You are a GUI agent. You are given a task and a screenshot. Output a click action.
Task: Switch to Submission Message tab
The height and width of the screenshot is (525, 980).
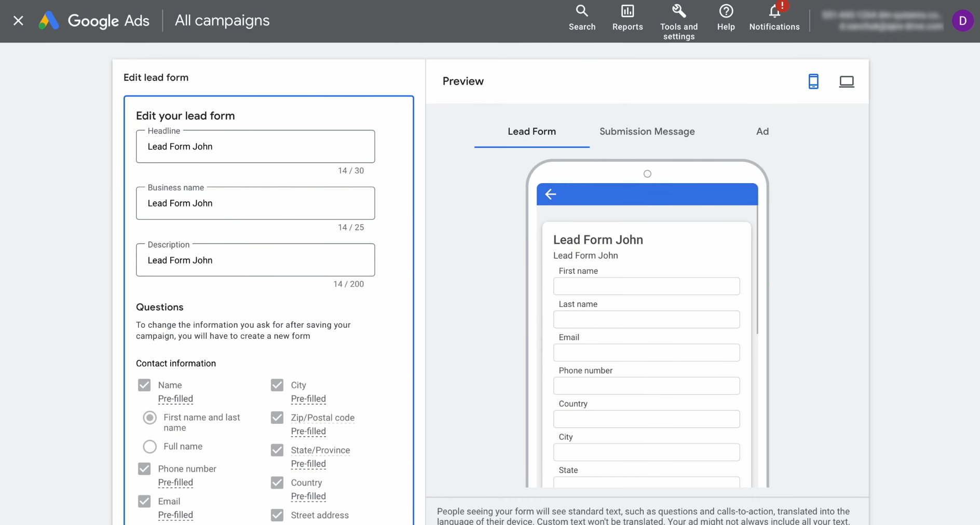coord(647,132)
